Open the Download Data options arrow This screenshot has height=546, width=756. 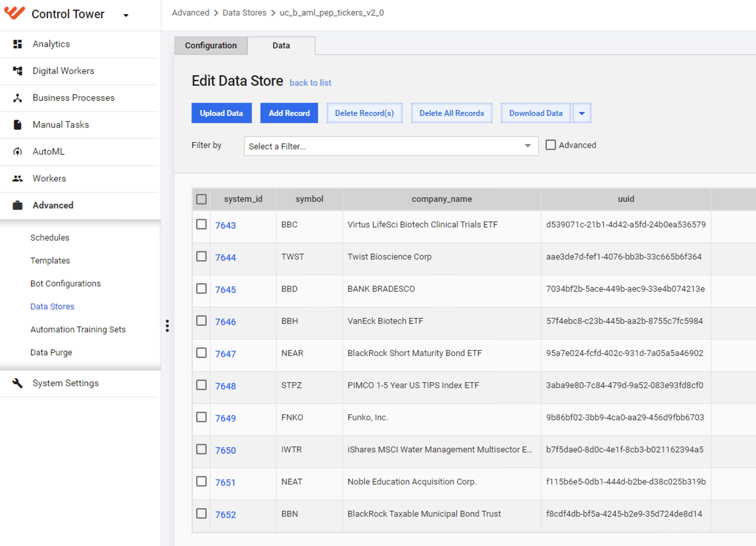[582, 113]
